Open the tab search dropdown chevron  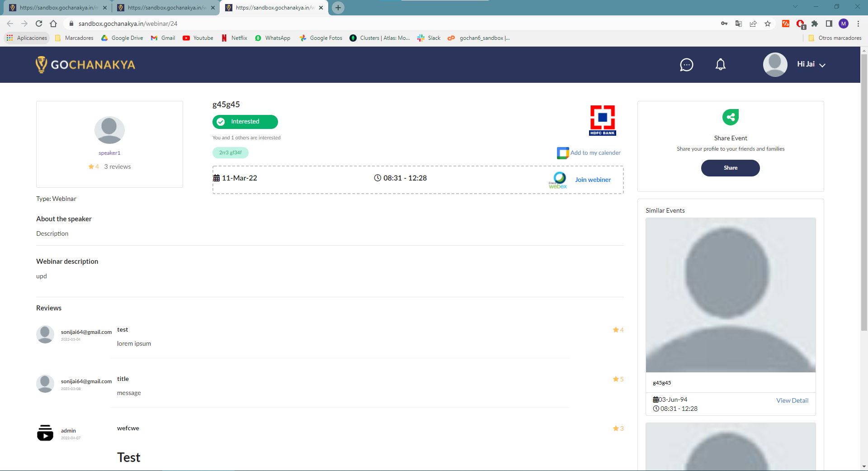point(795,6)
